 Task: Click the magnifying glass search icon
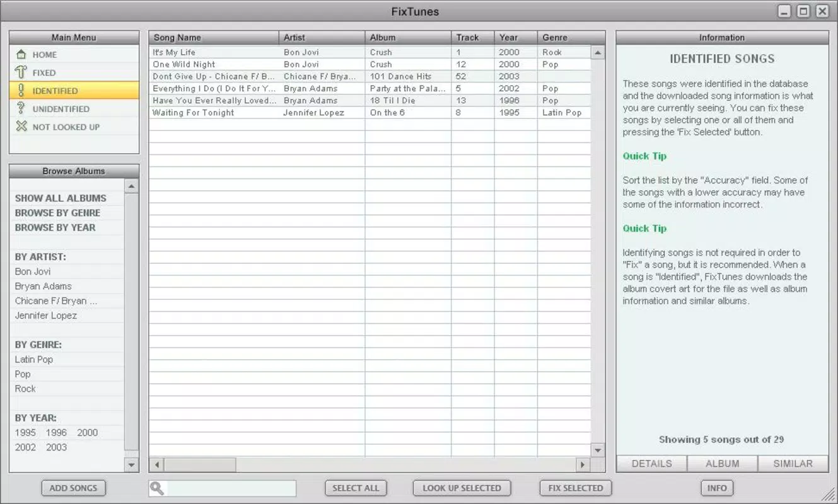point(158,488)
